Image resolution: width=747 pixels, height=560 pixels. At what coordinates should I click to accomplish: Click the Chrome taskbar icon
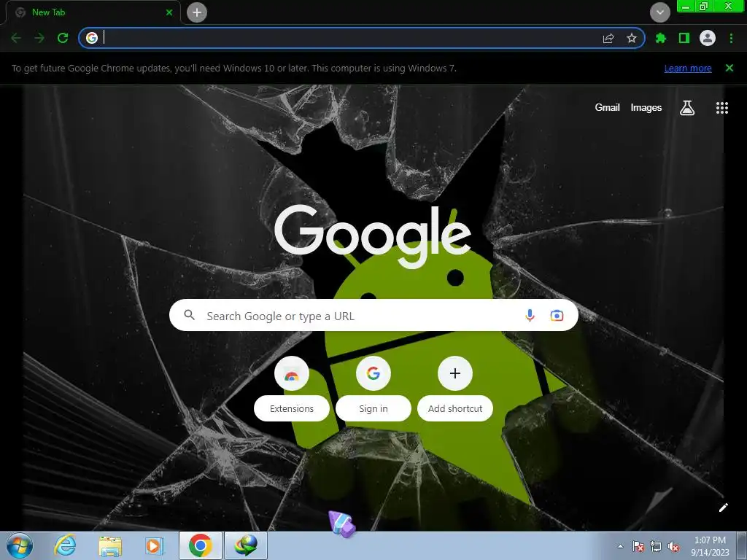point(200,545)
